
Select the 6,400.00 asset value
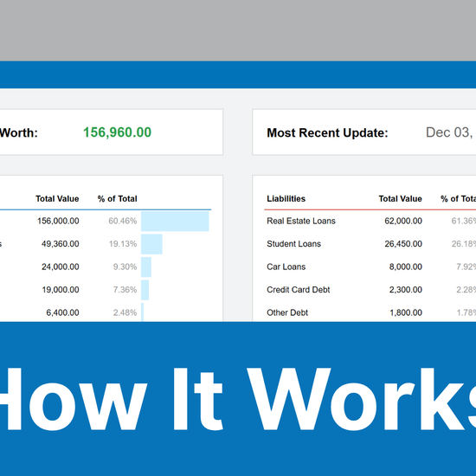pyautogui.click(x=62, y=312)
